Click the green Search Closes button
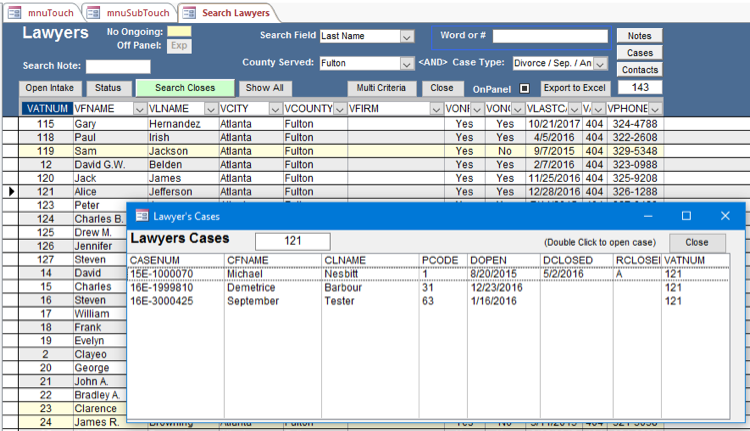 pyautogui.click(x=185, y=88)
